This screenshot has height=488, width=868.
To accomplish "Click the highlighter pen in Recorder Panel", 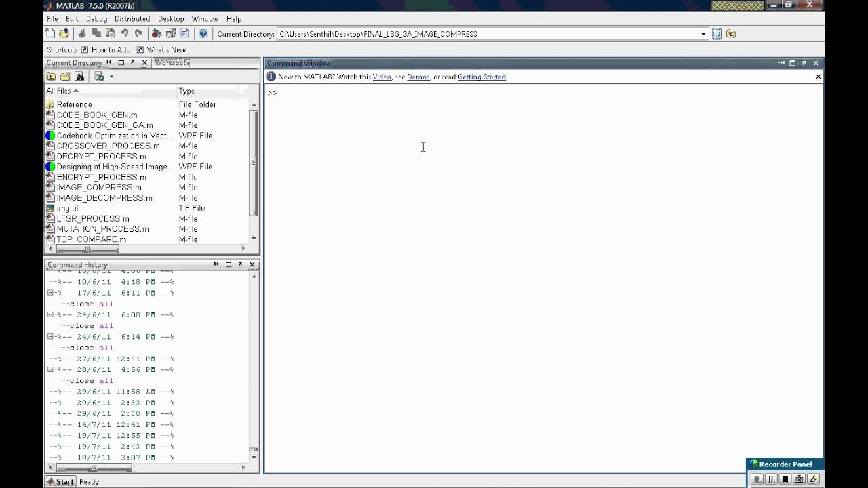I will click(814, 479).
